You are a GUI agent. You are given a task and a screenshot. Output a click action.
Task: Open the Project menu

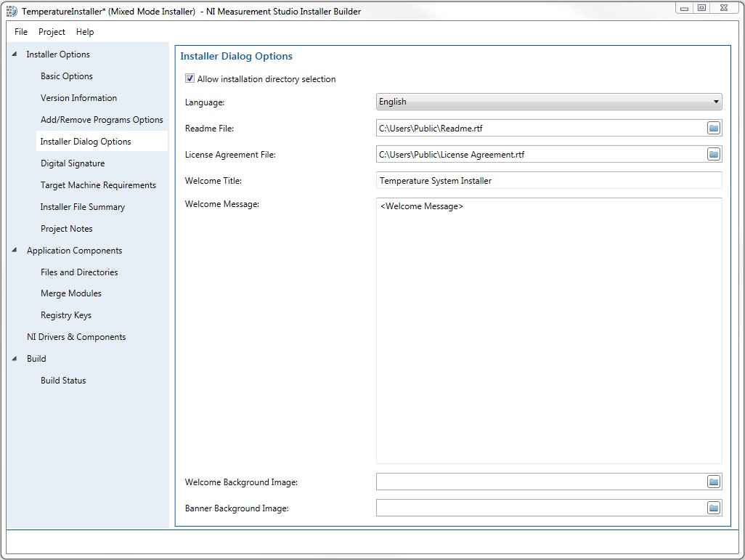tap(51, 32)
